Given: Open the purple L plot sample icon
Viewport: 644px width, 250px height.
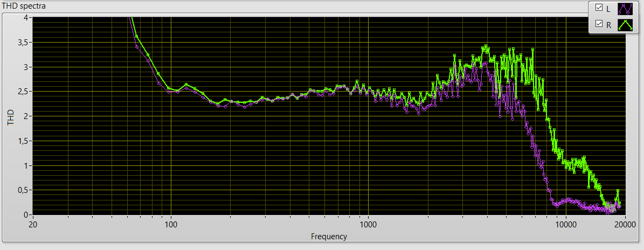Looking at the screenshot, I should pyautogui.click(x=625, y=9).
